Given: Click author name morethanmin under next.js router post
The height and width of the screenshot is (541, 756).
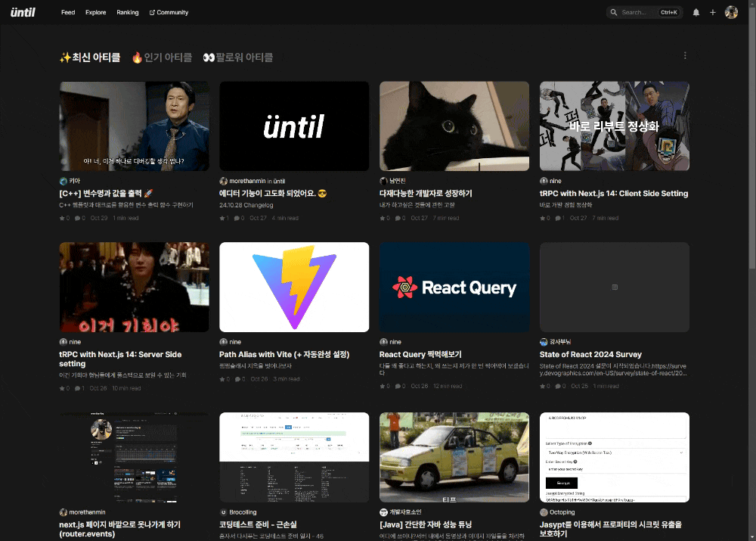Looking at the screenshot, I should (87, 512).
